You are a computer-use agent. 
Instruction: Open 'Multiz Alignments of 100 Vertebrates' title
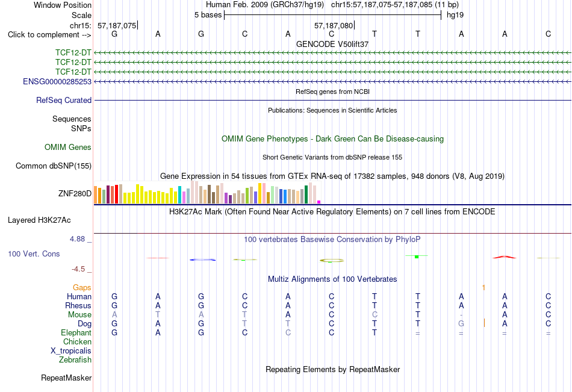(332, 279)
